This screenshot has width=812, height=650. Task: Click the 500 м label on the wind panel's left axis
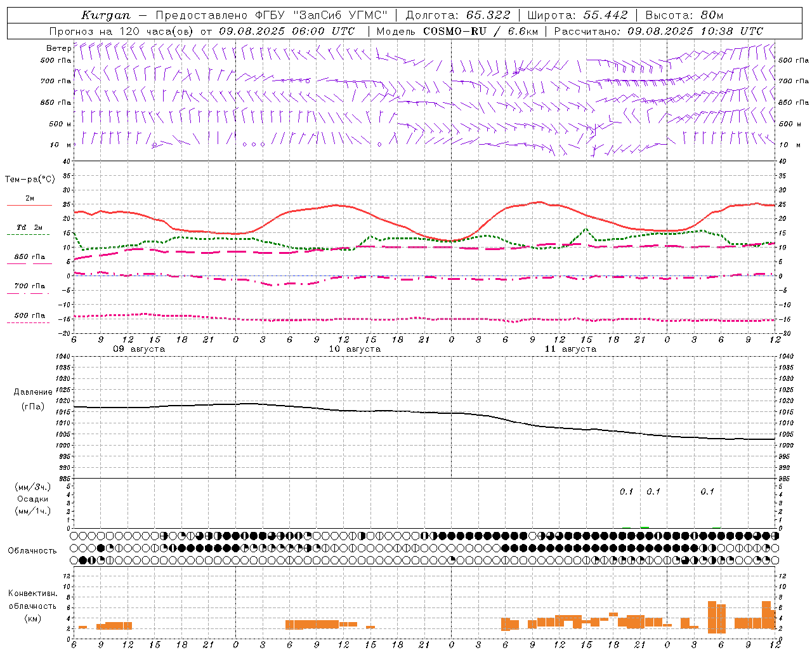(x=60, y=124)
